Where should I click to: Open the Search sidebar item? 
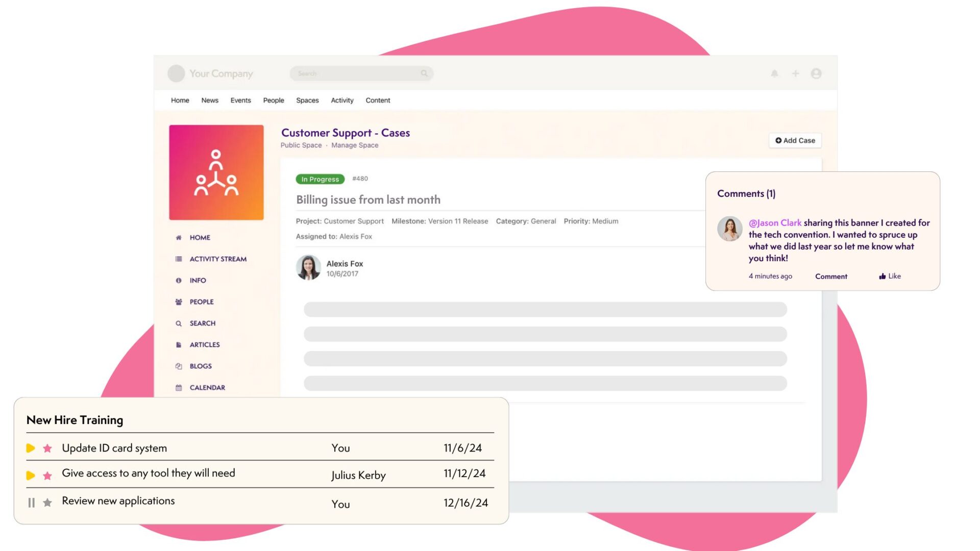(x=202, y=323)
